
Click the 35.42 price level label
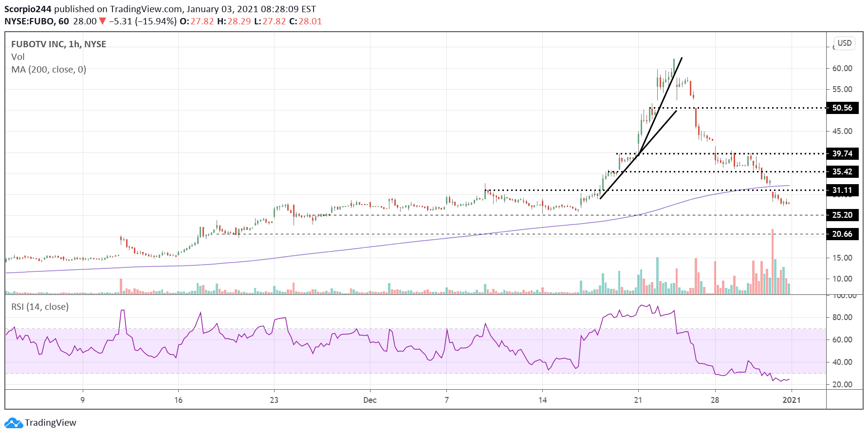(x=842, y=171)
